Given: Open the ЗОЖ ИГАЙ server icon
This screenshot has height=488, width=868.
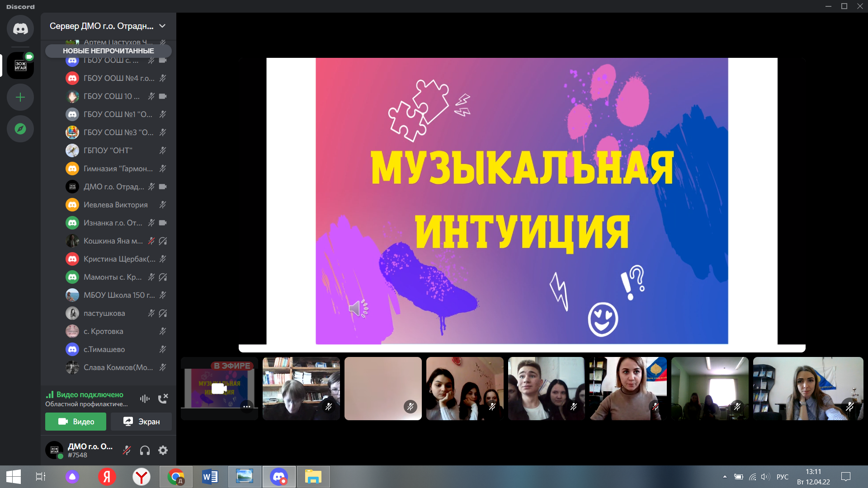Looking at the screenshot, I should (x=20, y=66).
